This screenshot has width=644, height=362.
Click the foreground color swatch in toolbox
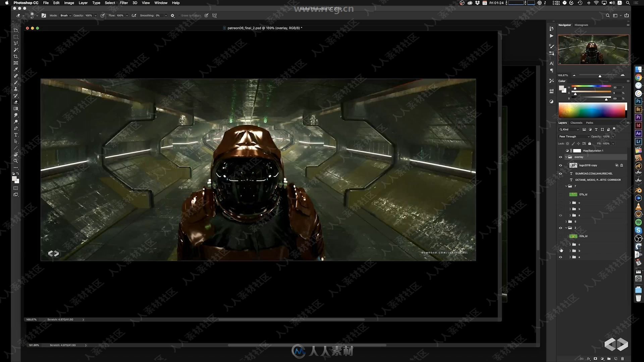(x=14, y=179)
